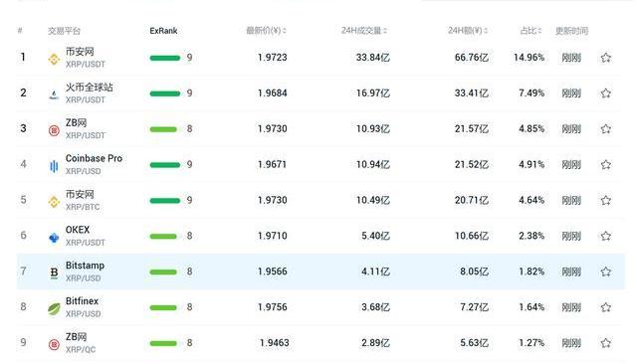The image size is (637, 364).
Task: Click the ZB logo for XRP/USDT
Action: coord(54,130)
